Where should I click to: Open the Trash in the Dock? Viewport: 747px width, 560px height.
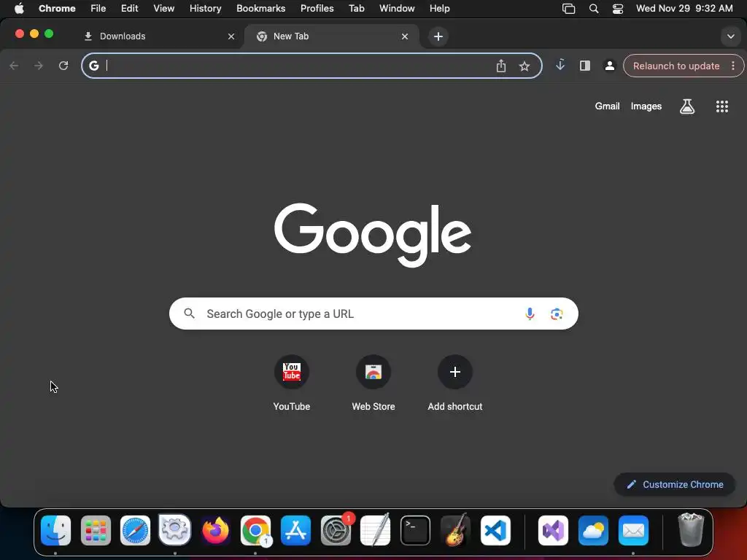click(x=691, y=529)
